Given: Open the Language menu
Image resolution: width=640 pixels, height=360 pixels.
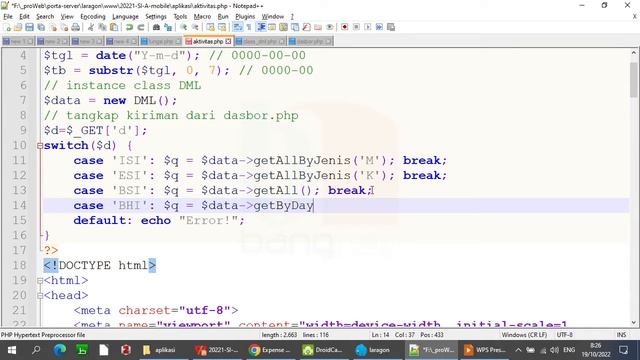Looking at the screenshot, I should click(125, 17).
